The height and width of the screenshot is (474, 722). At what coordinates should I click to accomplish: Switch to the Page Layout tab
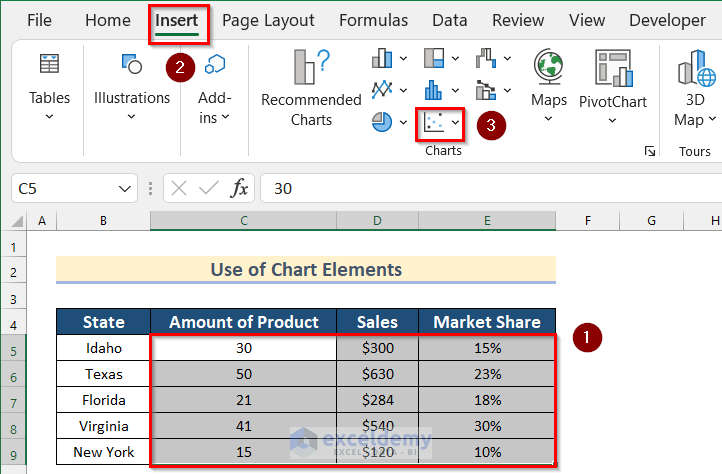268,20
